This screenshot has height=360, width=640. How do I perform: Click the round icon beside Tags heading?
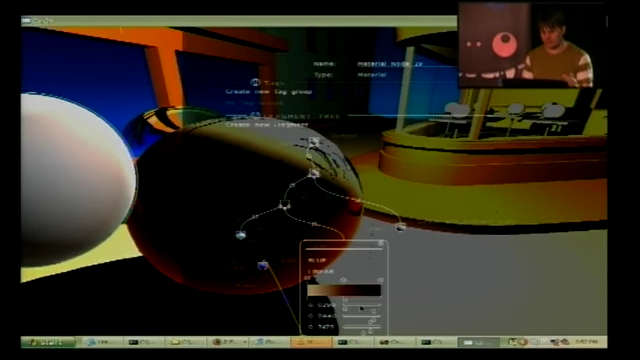pos(256,83)
